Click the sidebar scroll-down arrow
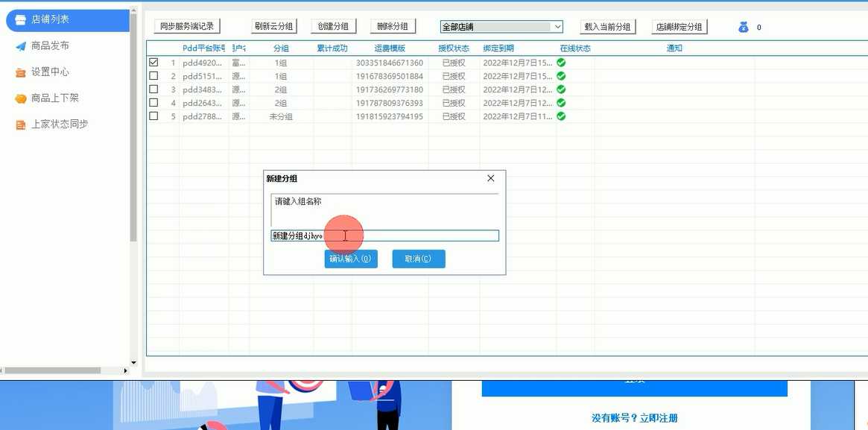 coord(133,363)
